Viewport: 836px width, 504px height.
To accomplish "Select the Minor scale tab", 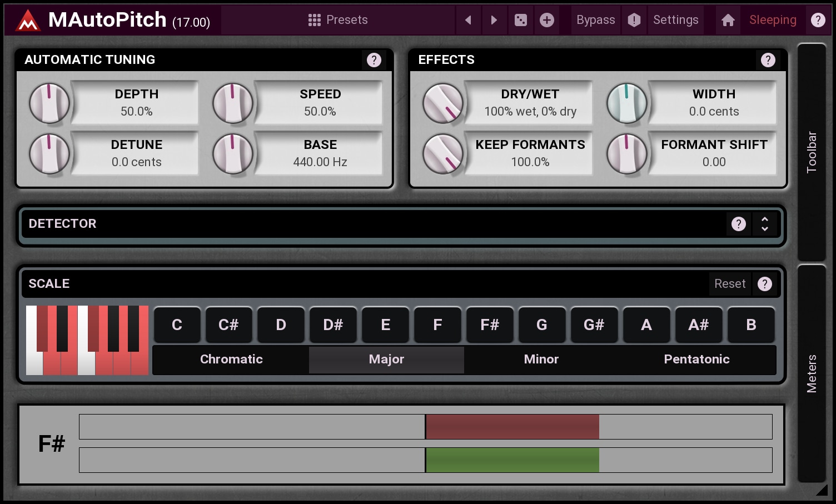I will click(541, 360).
